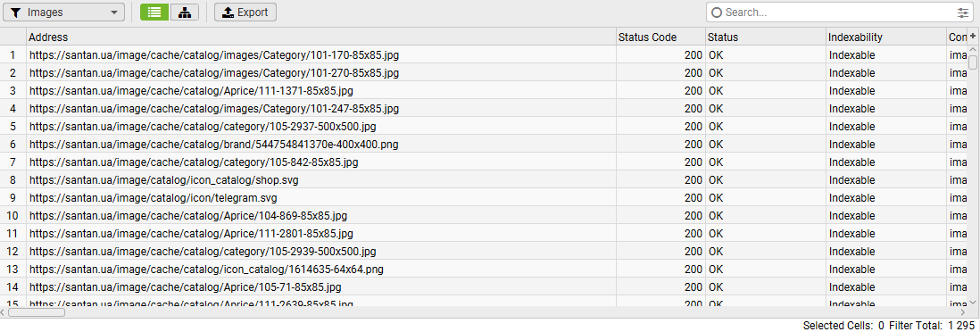
Task: Click the funnel filter icon
Action: coord(16,12)
